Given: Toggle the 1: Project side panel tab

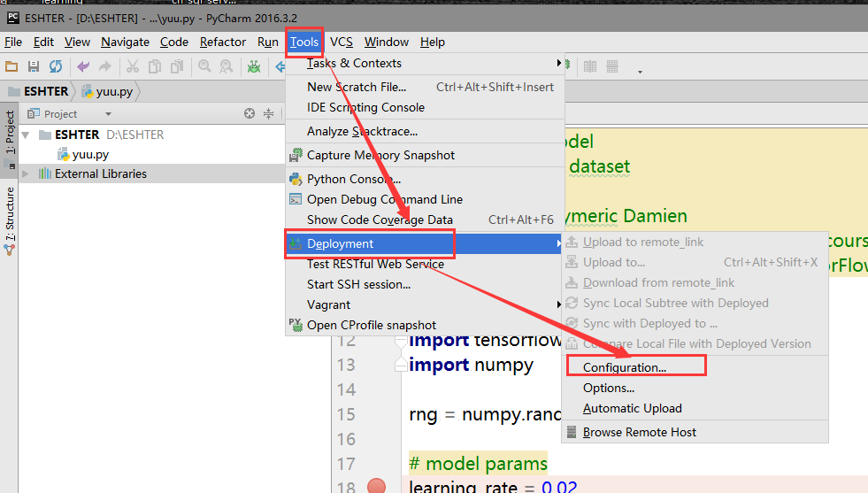Looking at the screenshot, I should [10, 132].
